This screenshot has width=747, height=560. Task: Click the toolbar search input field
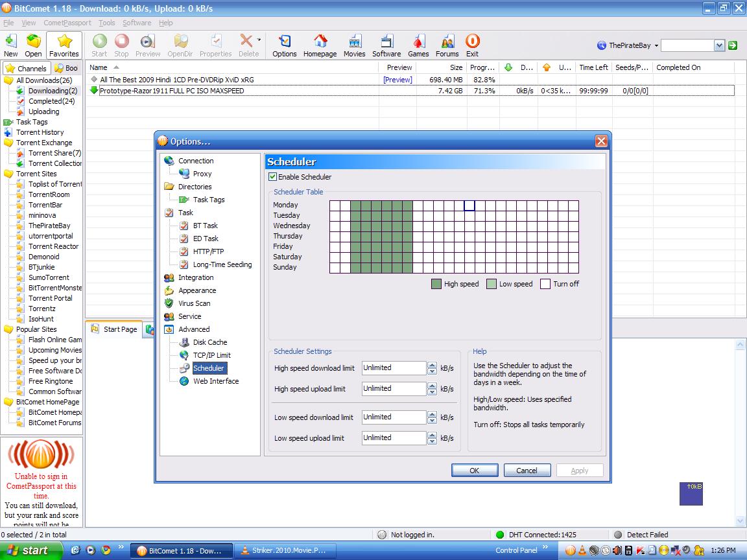tap(688, 46)
